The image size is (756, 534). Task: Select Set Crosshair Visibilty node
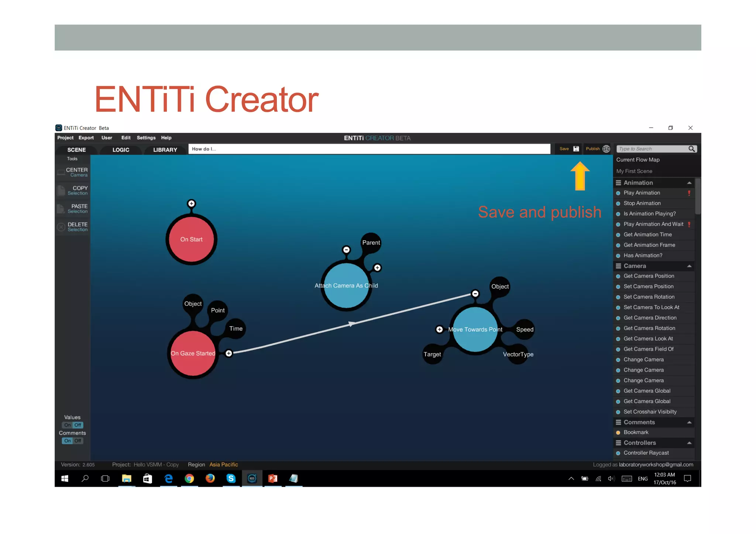(x=654, y=412)
